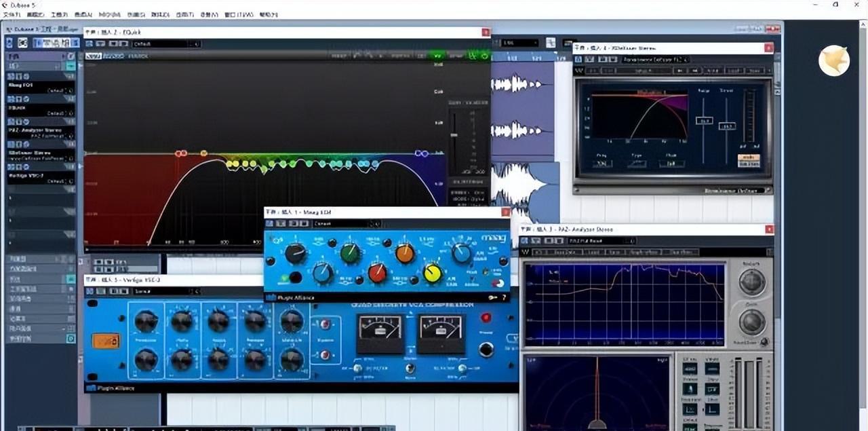
Task: Open the MIDI menu
Action: (x=108, y=14)
